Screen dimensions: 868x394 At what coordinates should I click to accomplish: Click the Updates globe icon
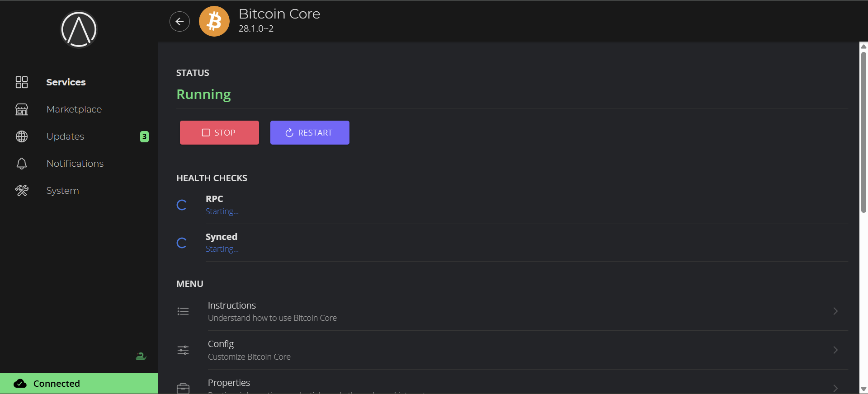click(22, 136)
